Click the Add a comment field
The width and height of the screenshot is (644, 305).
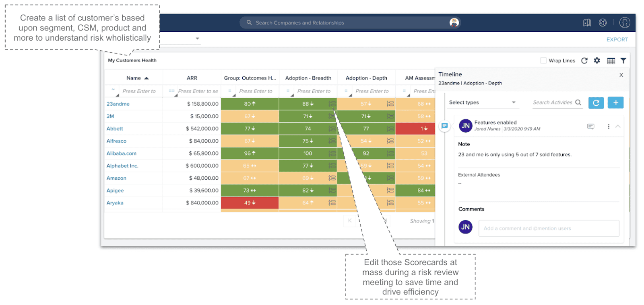tap(548, 228)
